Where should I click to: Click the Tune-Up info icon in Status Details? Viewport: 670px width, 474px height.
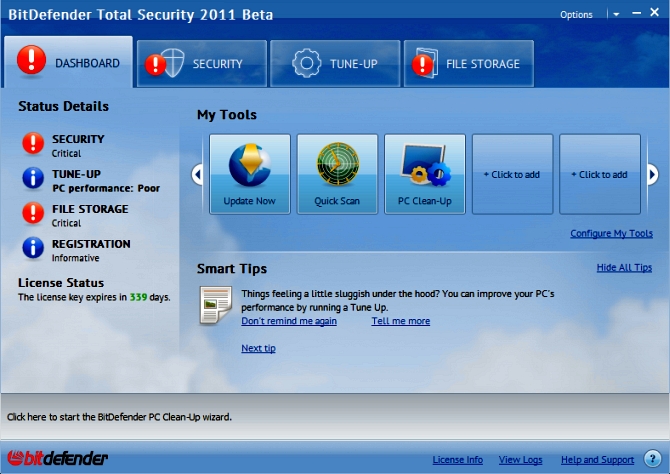point(33,178)
